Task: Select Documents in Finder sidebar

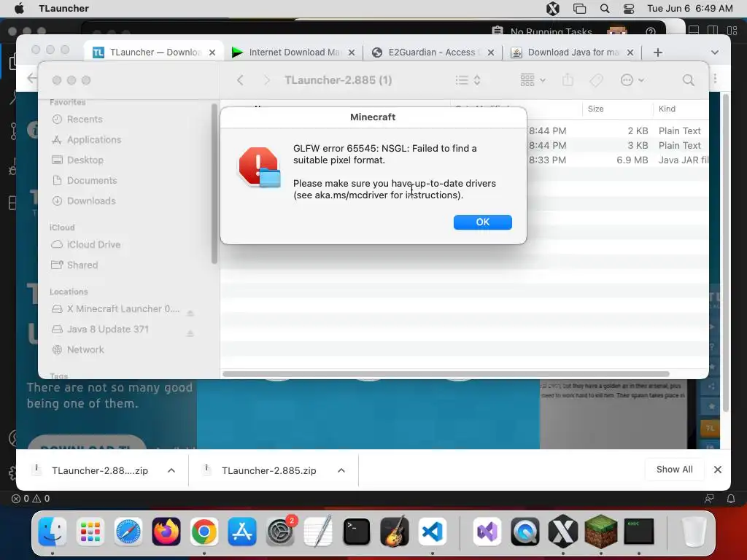Action: pyautogui.click(x=91, y=181)
